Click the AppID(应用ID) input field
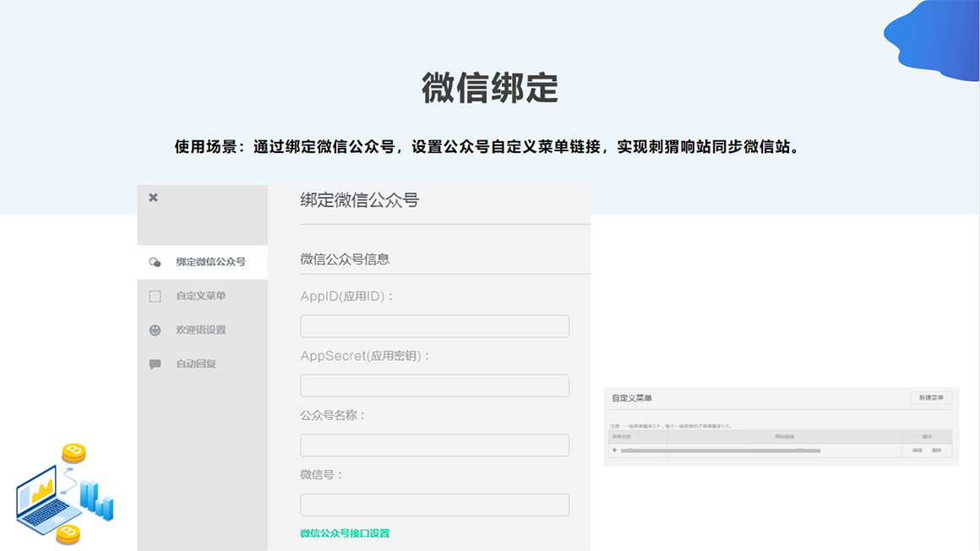Viewport: 980px width, 551px height. click(x=434, y=326)
